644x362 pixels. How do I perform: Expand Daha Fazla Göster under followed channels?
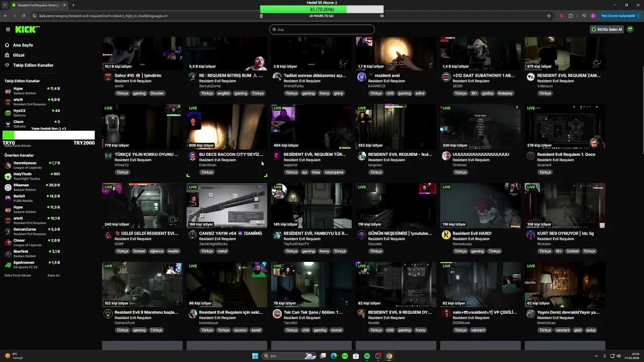point(18,146)
